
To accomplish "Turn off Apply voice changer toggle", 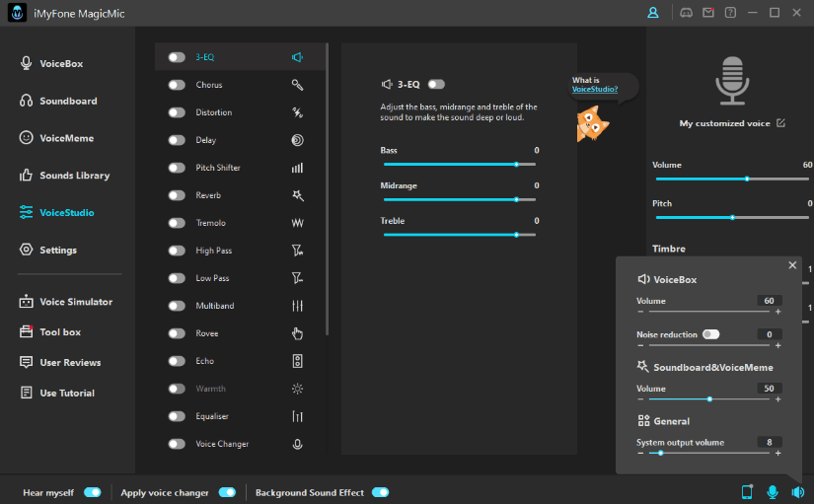I will (x=227, y=492).
